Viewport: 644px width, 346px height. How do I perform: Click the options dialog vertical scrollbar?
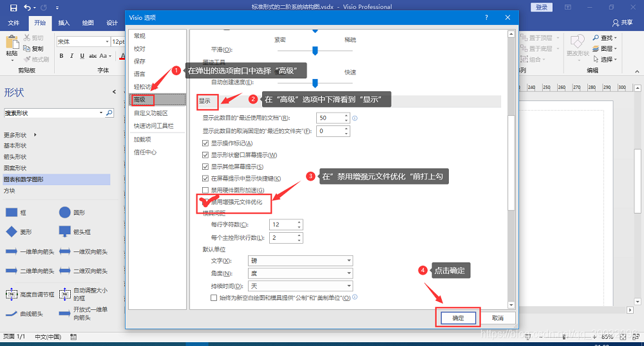point(511,163)
